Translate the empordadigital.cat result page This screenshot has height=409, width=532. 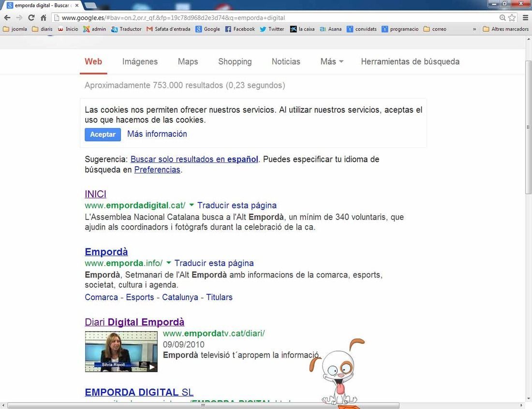[x=237, y=205]
